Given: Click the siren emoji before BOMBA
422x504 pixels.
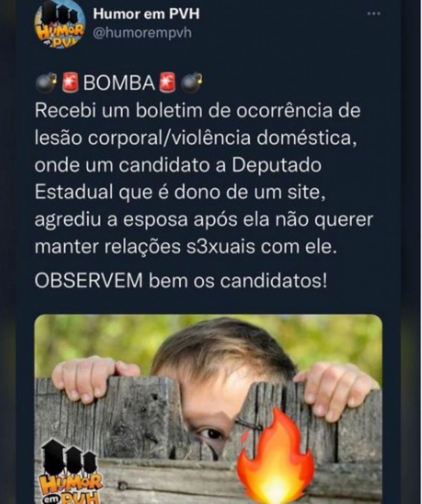Looking at the screenshot, I should point(71,83).
